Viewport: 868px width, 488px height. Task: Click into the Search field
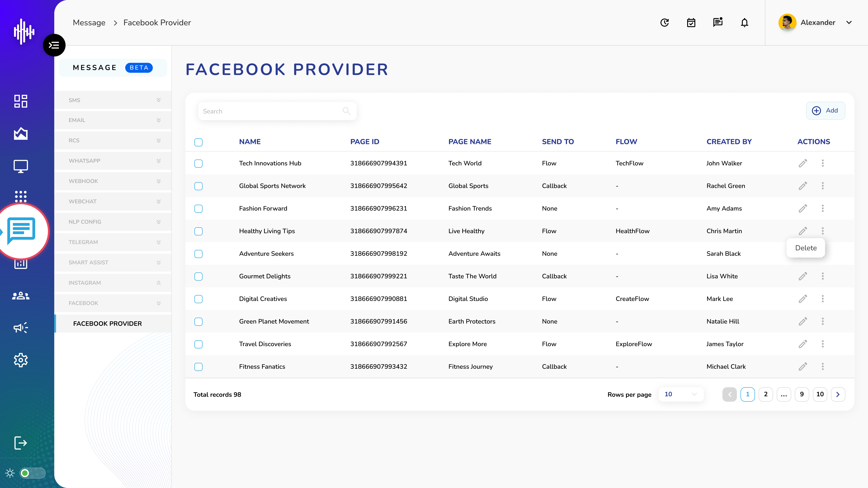[277, 111]
